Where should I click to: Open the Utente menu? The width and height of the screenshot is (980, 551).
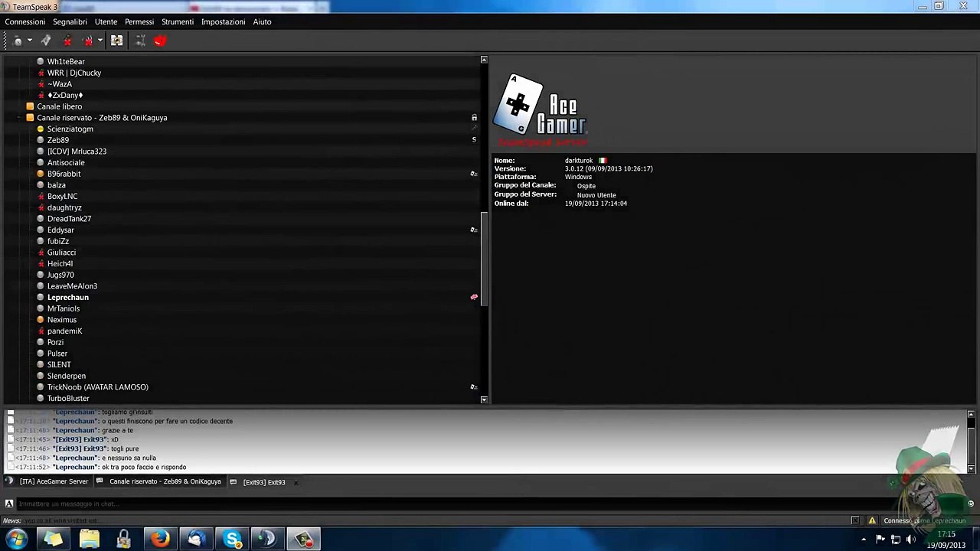106,21
